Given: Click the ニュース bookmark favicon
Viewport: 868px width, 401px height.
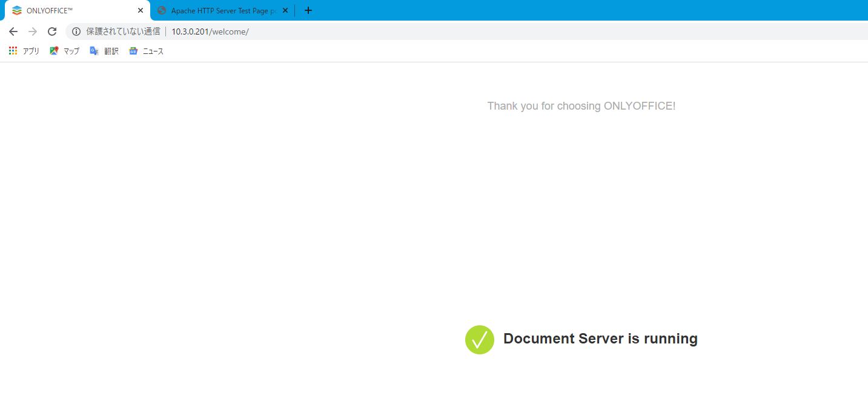Looking at the screenshot, I should tap(133, 51).
